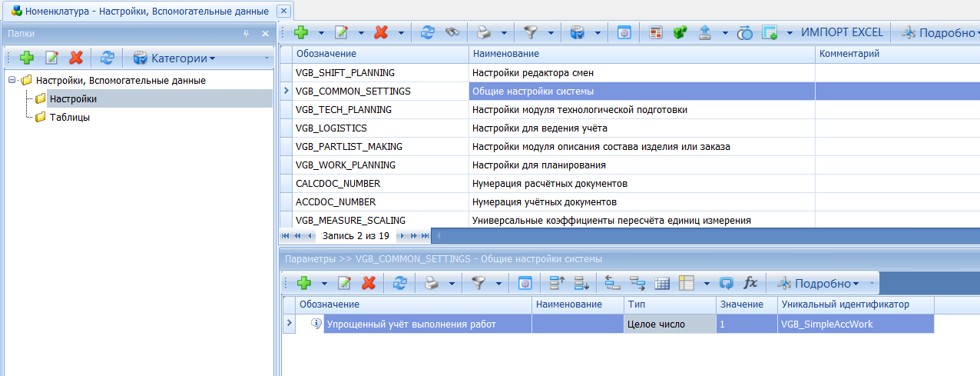The width and height of the screenshot is (980, 376).
Task: Refresh the folder tree in Папки panel
Action: pyautogui.click(x=108, y=58)
